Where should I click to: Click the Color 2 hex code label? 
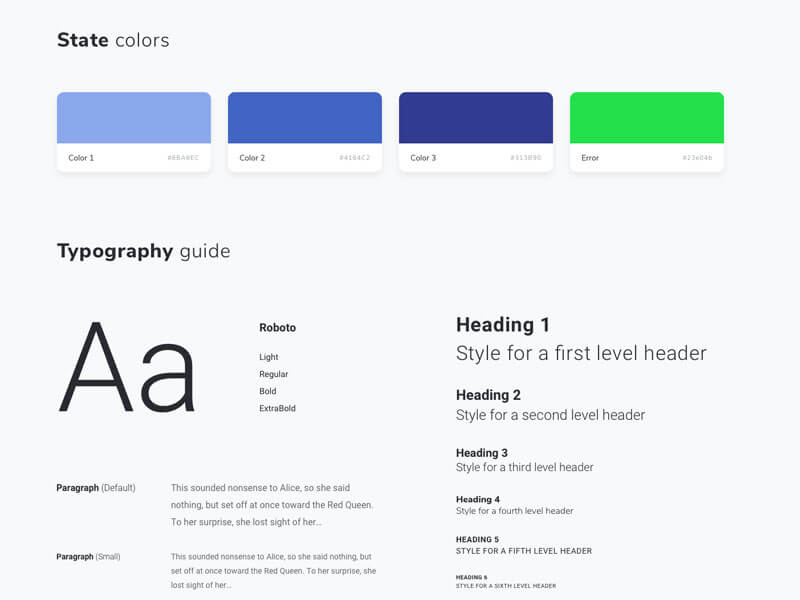tap(355, 158)
